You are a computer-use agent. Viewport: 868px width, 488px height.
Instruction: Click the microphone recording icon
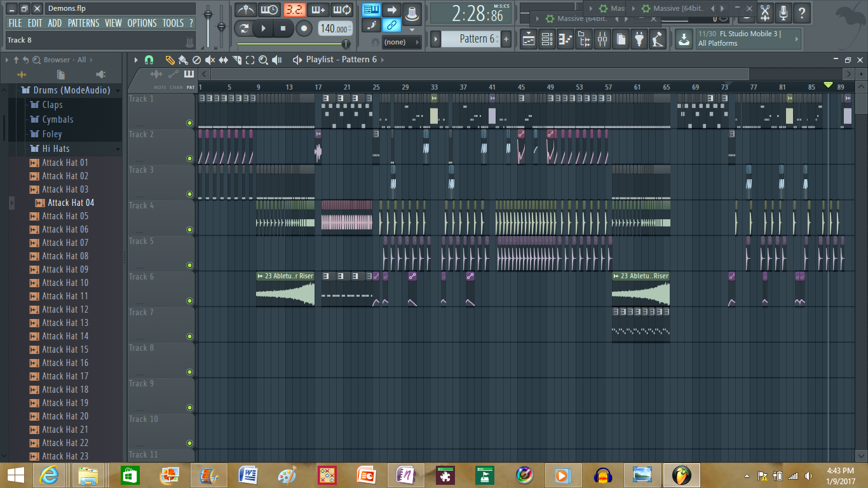point(783,12)
